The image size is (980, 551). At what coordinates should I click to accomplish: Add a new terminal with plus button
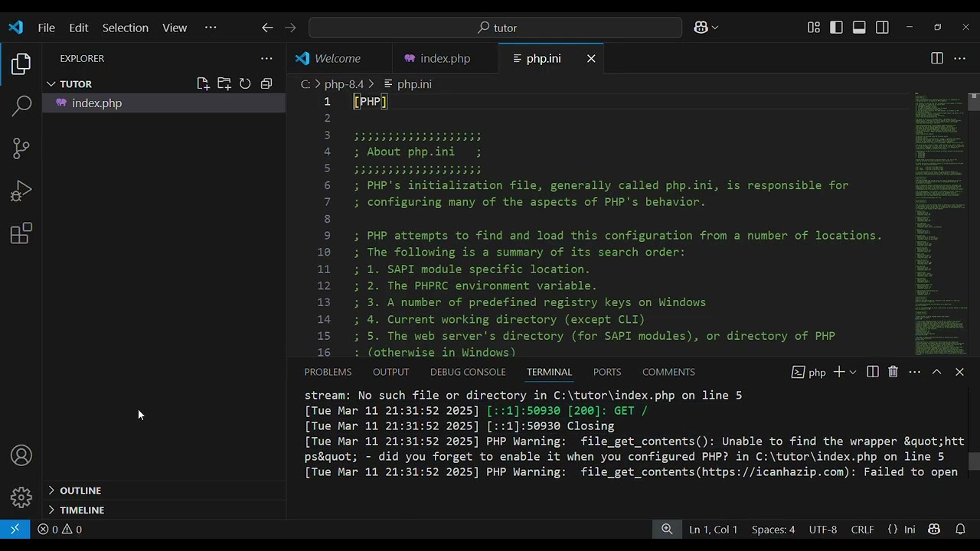point(839,372)
